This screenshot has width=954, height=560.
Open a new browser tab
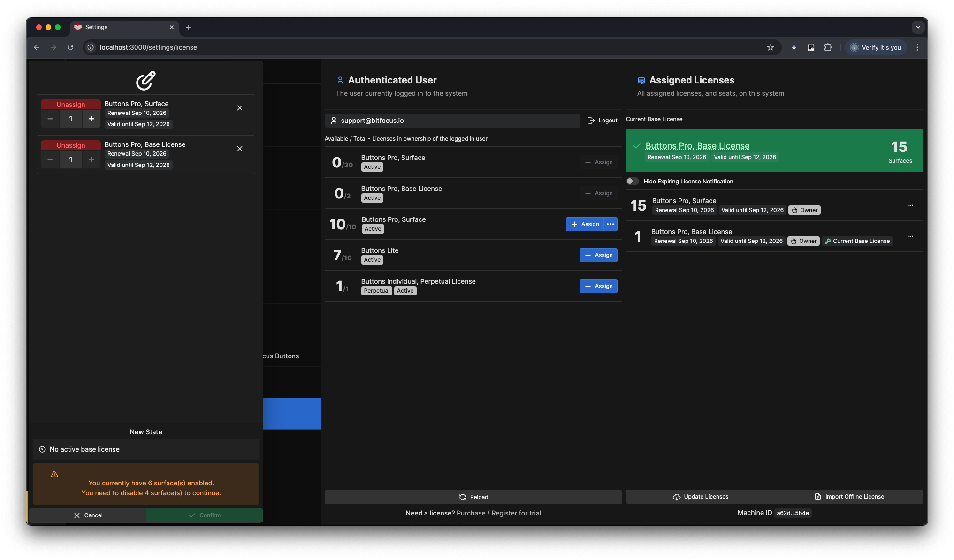click(x=189, y=27)
